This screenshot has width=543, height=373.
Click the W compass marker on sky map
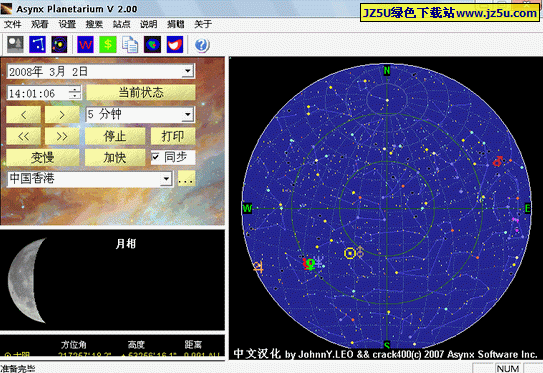click(x=247, y=208)
